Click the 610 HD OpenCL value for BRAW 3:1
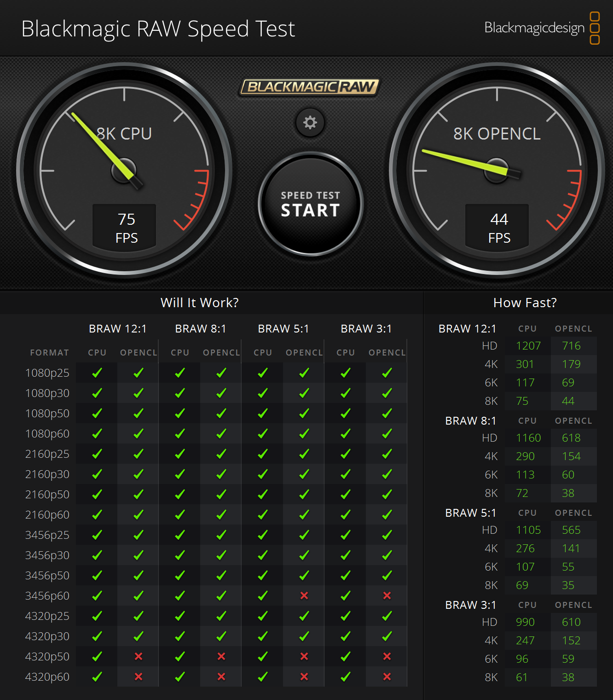Screen dimensions: 613x700 coord(571,622)
